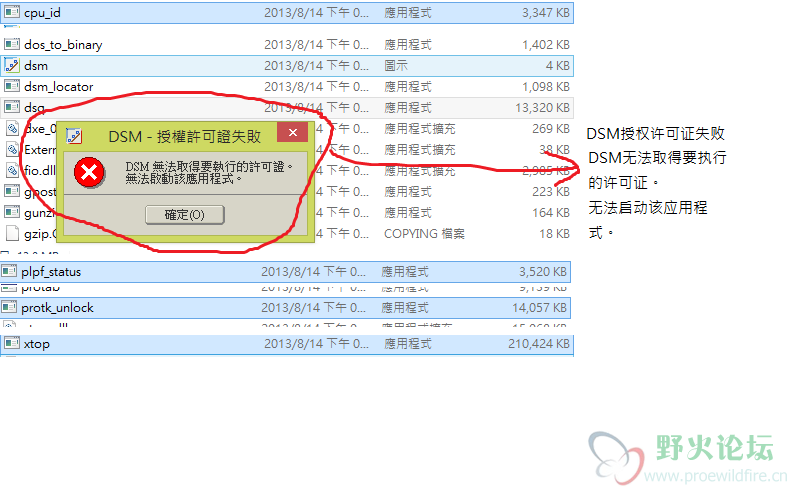The height and width of the screenshot is (494, 797).
Task: Click the 269 KB size value
Action: (x=550, y=129)
